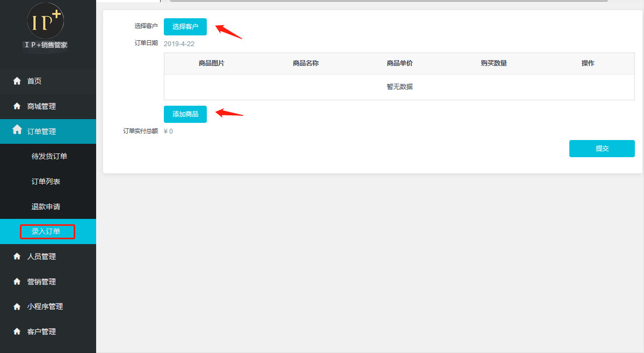
Task: Click the 商品名称 column header
Action: point(306,63)
